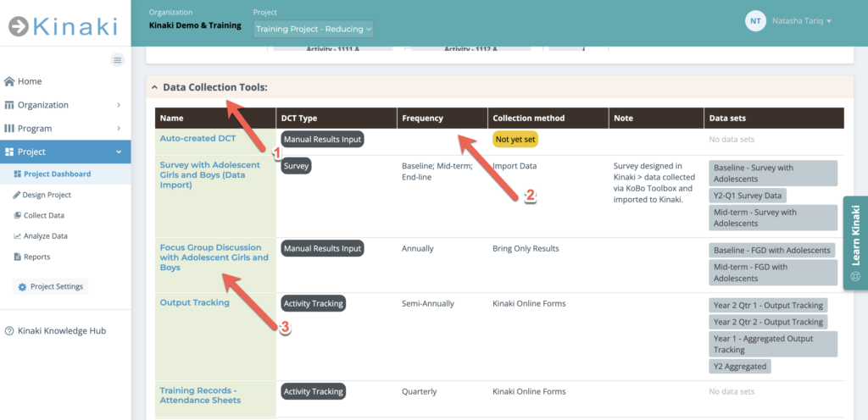Click the NT user avatar
This screenshot has width=868, height=420.
tap(755, 21)
